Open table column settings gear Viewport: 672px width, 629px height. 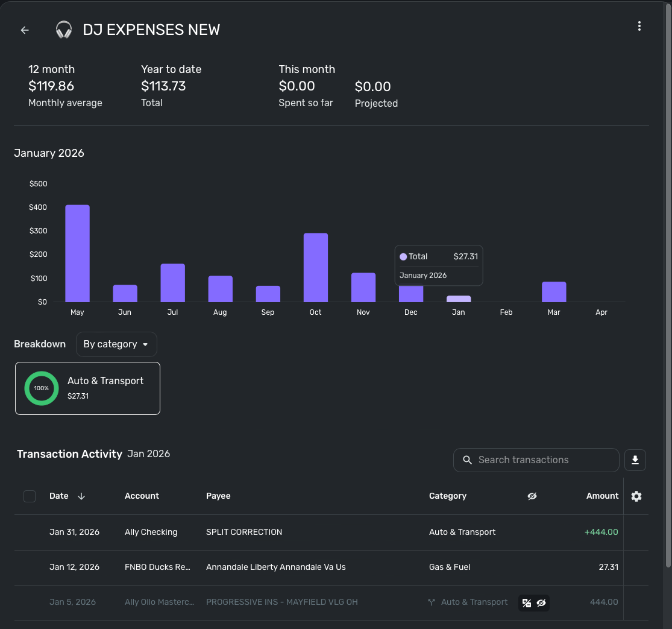636,496
